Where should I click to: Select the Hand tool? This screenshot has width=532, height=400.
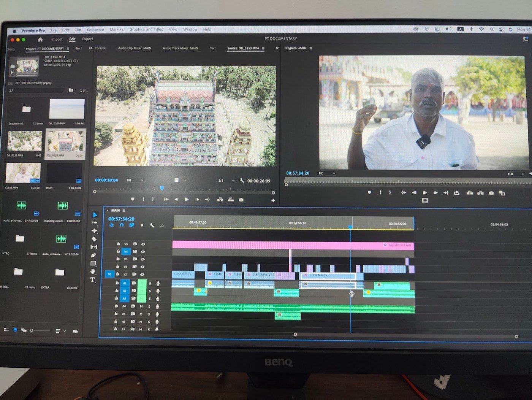coord(93,271)
